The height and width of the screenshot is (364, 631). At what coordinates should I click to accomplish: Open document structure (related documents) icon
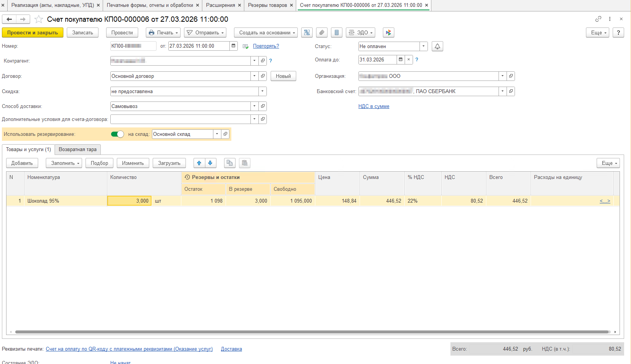click(x=307, y=33)
